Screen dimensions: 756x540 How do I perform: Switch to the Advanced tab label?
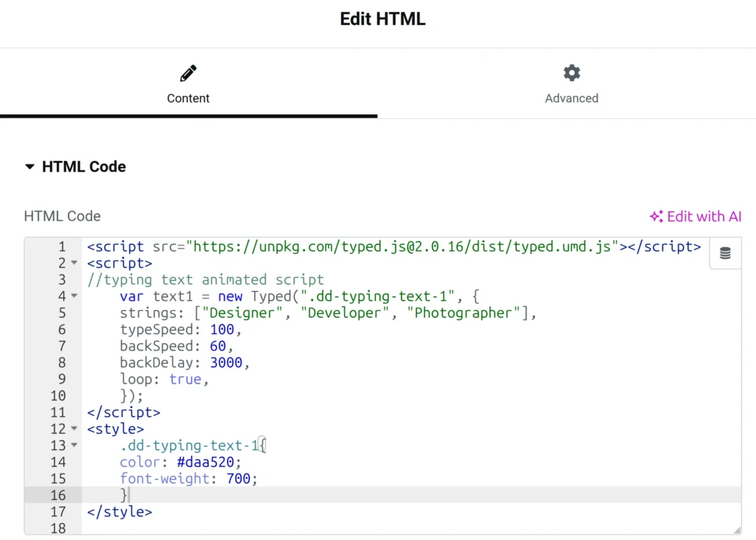571,98
